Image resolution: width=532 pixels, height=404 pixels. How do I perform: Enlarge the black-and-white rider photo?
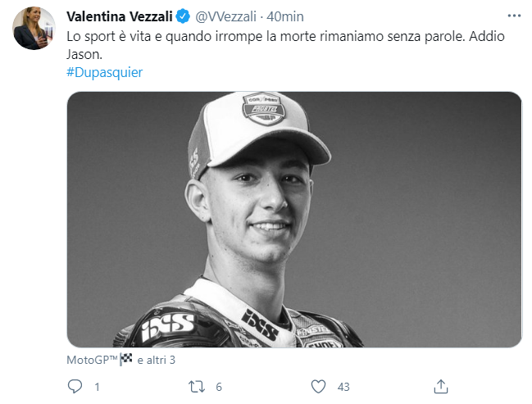click(294, 219)
